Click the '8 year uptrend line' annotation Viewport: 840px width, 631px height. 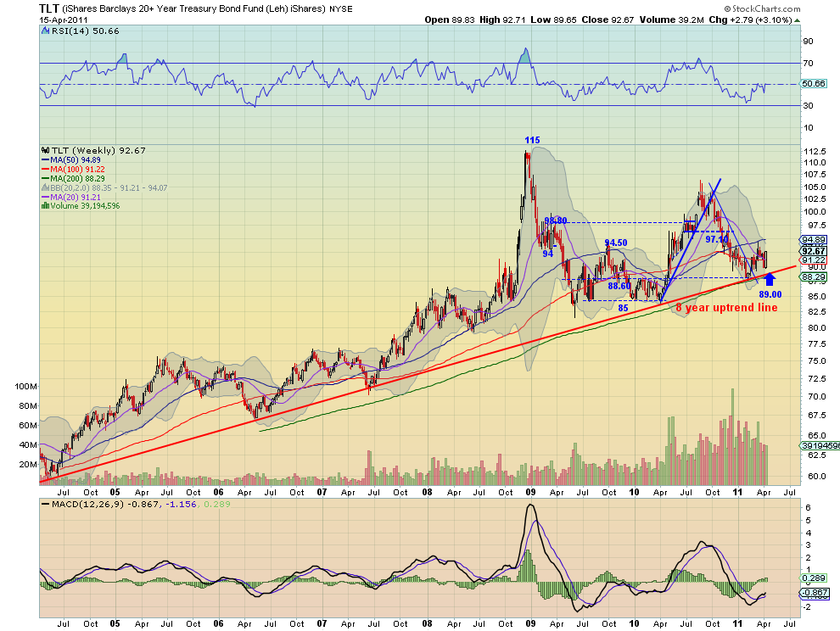pyautogui.click(x=726, y=307)
